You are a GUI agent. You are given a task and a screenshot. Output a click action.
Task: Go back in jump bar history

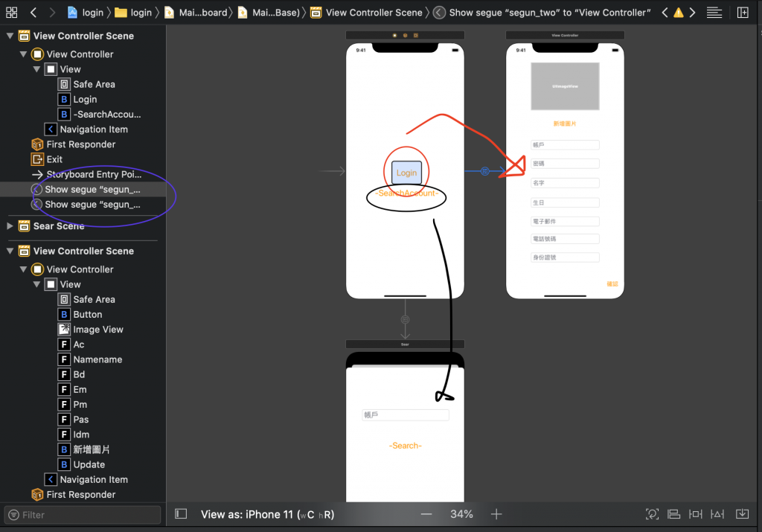pos(33,12)
